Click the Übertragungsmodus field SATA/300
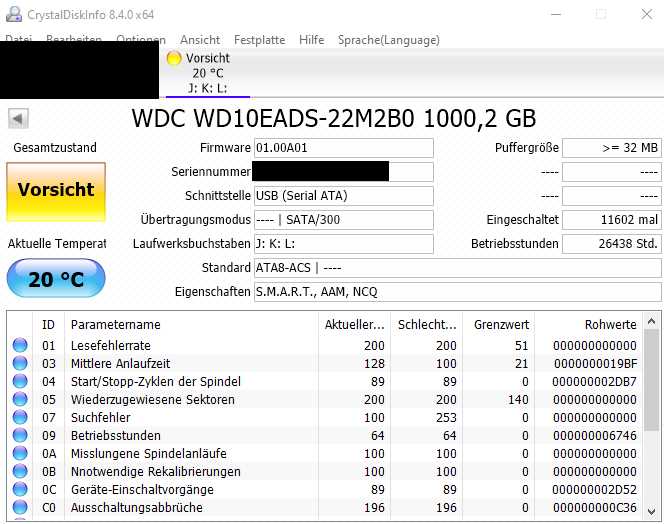 pos(344,220)
